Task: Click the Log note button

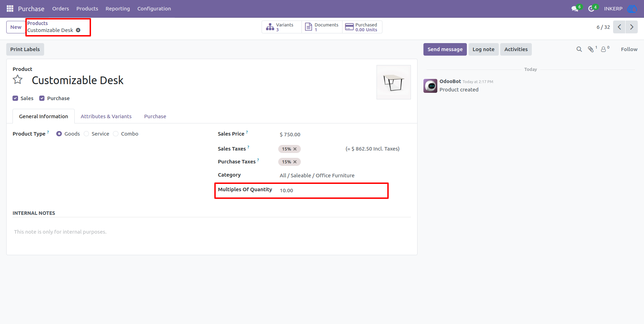Action: tap(484, 49)
